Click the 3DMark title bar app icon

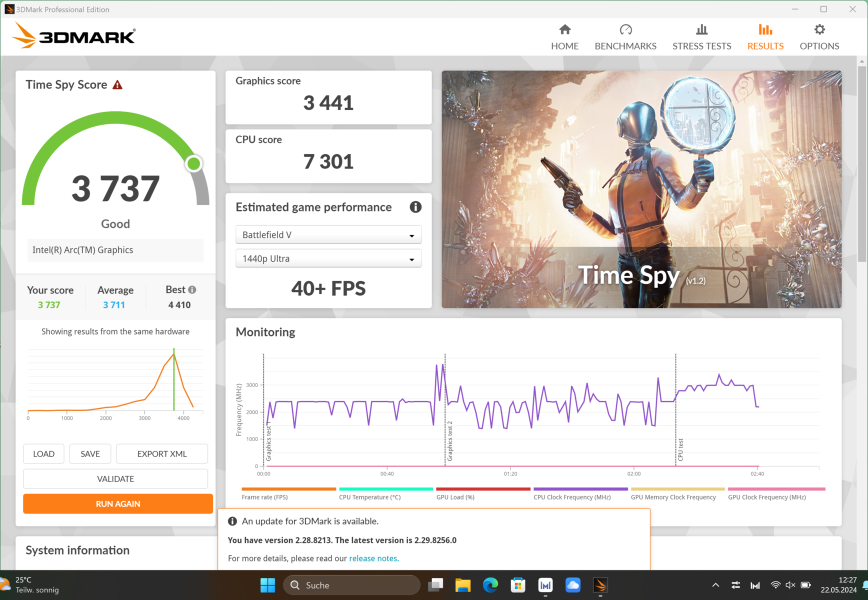click(x=9, y=9)
